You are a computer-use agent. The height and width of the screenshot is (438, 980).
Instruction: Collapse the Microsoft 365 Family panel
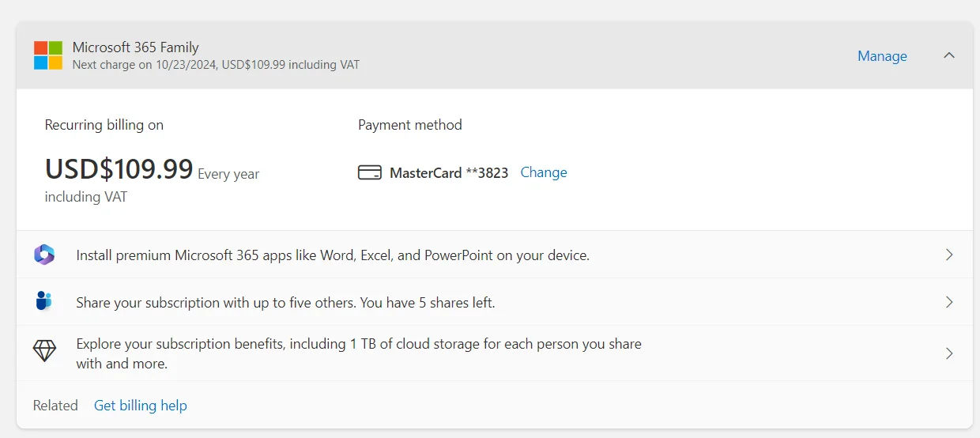click(949, 55)
